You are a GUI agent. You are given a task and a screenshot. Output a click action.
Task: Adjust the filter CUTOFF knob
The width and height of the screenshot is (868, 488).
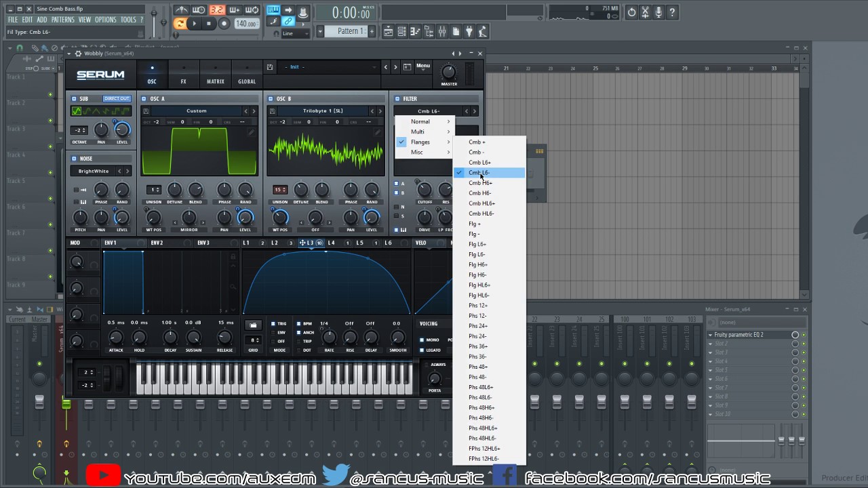point(425,190)
